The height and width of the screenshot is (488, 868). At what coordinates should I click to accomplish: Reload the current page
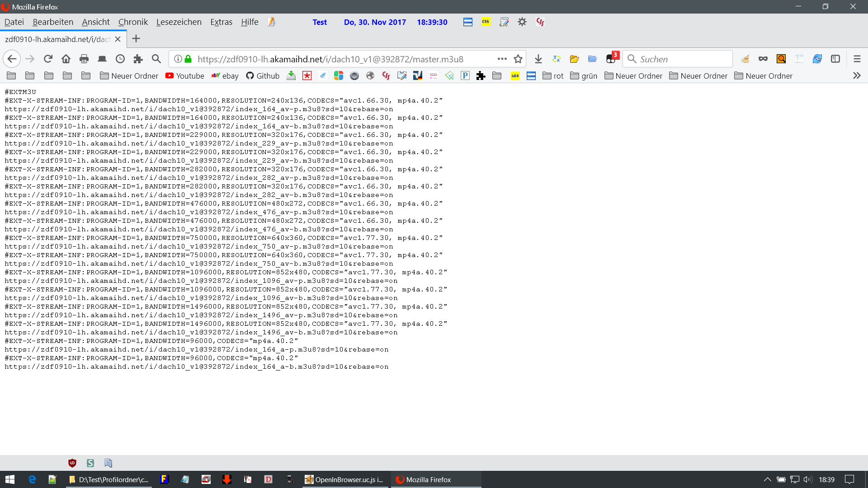tap(48, 59)
